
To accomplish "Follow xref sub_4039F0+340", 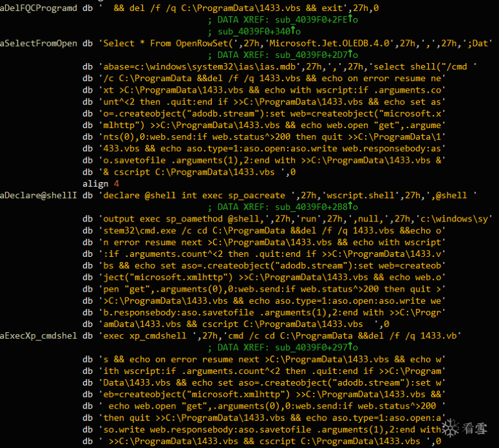I will pyautogui.click(x=259, y=32).
